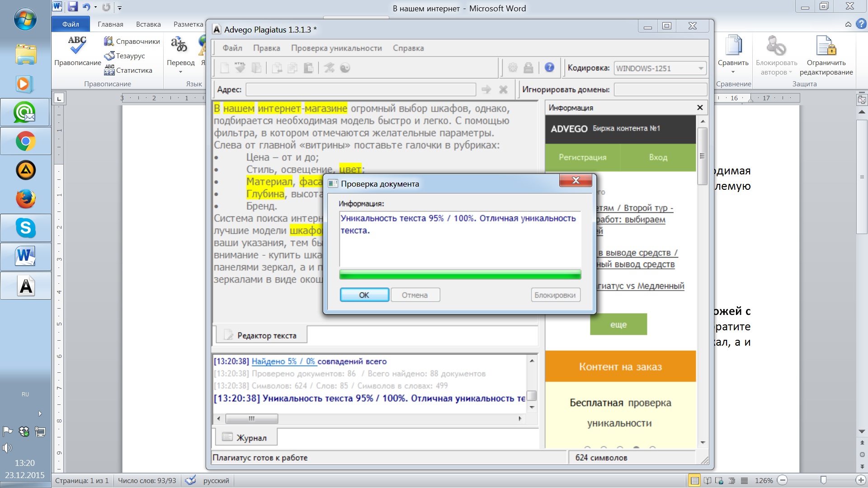Click the yin-yang check icon in Plagiatus toolbar
The height and width of the screenshot is (488, 868).
pos(345,68)
